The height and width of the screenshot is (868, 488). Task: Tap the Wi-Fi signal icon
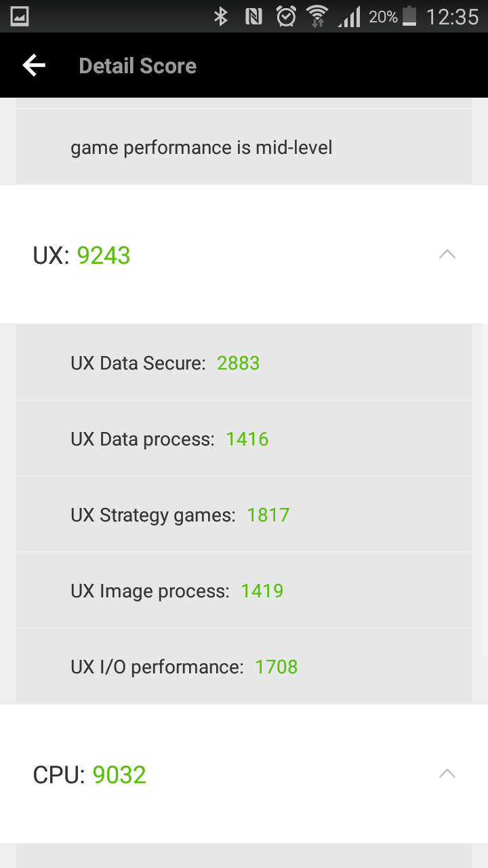tap(317, 16)
